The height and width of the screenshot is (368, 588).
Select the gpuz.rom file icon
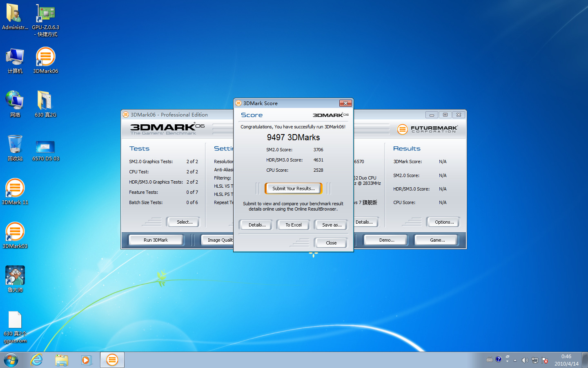pyautogui.click(x=15, y=327)
